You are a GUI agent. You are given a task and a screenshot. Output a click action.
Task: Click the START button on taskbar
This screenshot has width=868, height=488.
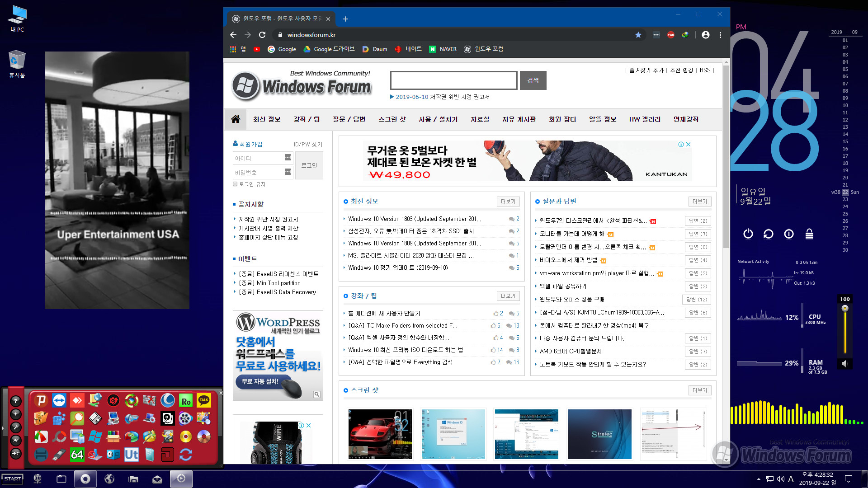12,479
